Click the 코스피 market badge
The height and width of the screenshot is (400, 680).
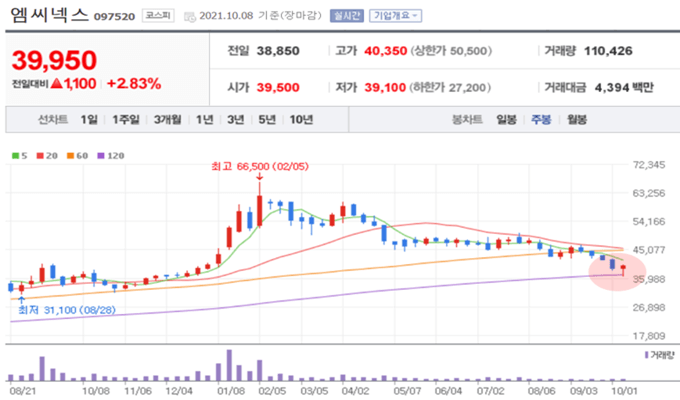(158, 16)
